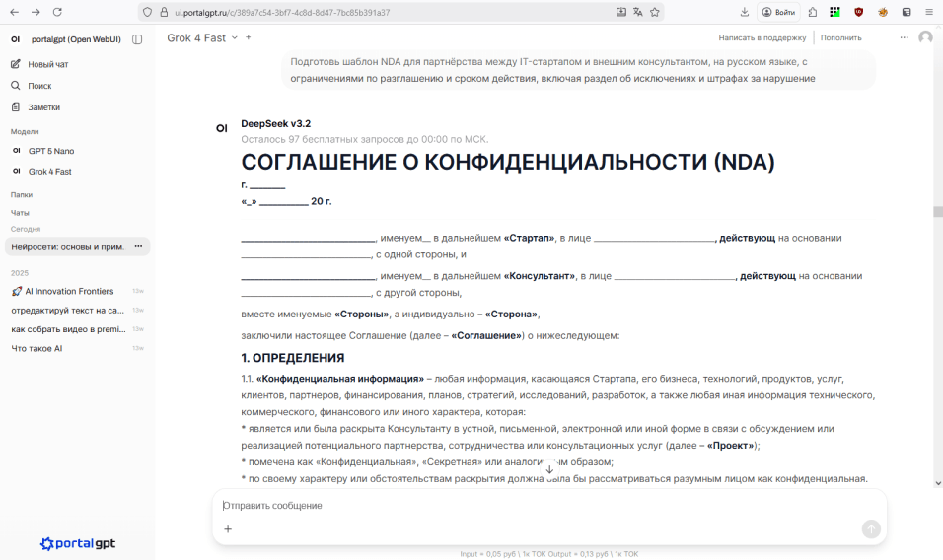Add another model with plus icon
Image resolution: width=943 pixels, height=560 pixels.
click(x=249, y=37)
